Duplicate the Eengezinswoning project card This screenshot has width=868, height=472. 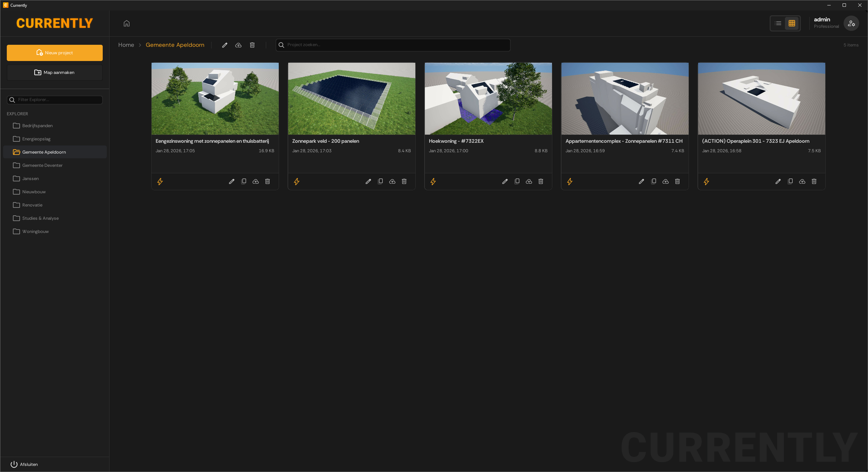coord(243,181)
